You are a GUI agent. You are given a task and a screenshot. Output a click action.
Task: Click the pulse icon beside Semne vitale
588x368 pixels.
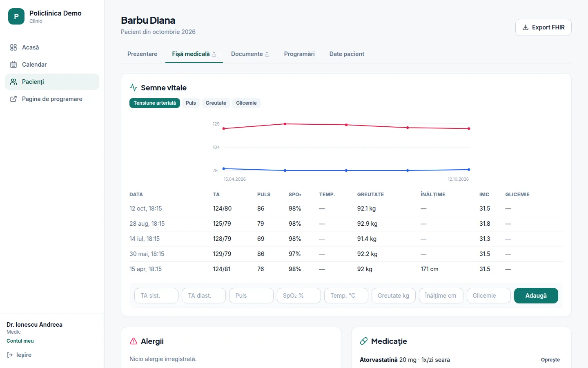pyautogui.click(x=134, y=88)
